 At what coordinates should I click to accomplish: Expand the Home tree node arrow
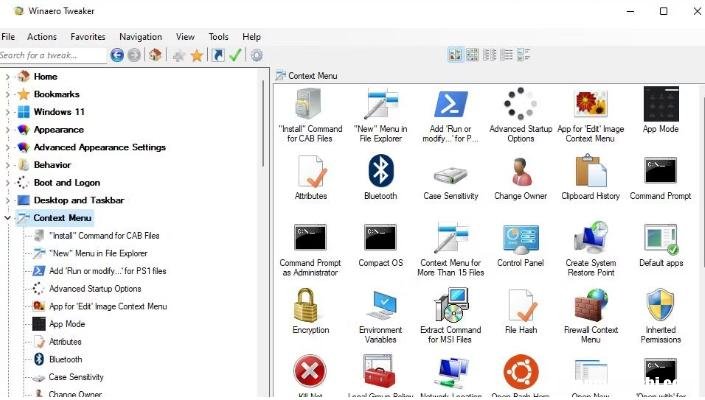(x=7, y=77)
